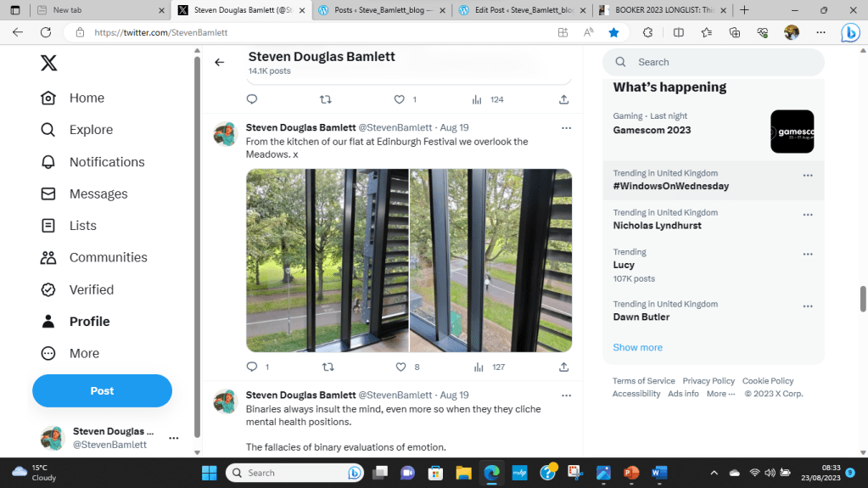
Task: Click the page vertical scrollbar thumb
Action: tap(863, 299)
